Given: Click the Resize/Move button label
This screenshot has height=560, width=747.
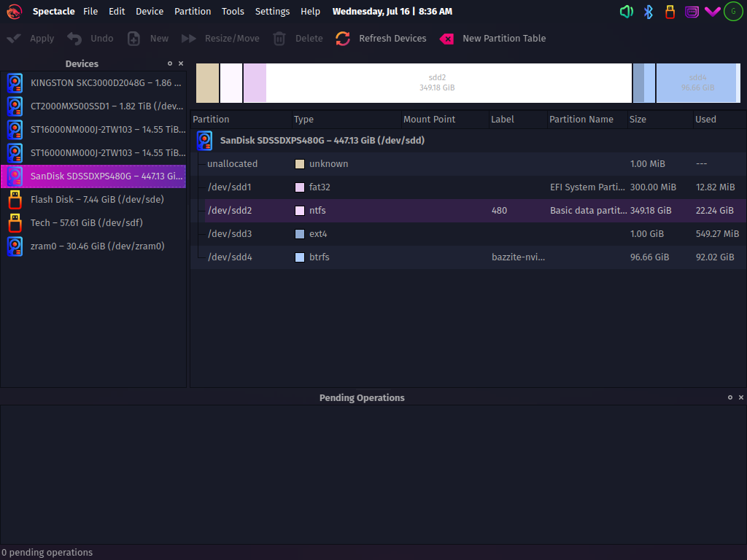Looking at the screenshot, I should [x=232, y=39].
